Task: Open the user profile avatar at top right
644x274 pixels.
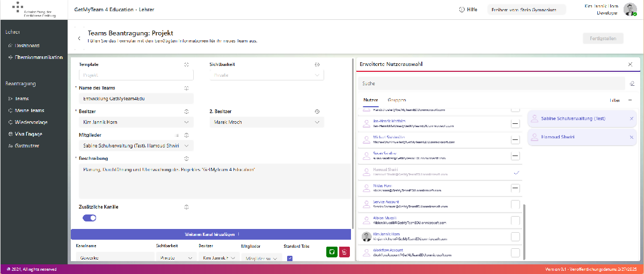Action: point(630,10)
